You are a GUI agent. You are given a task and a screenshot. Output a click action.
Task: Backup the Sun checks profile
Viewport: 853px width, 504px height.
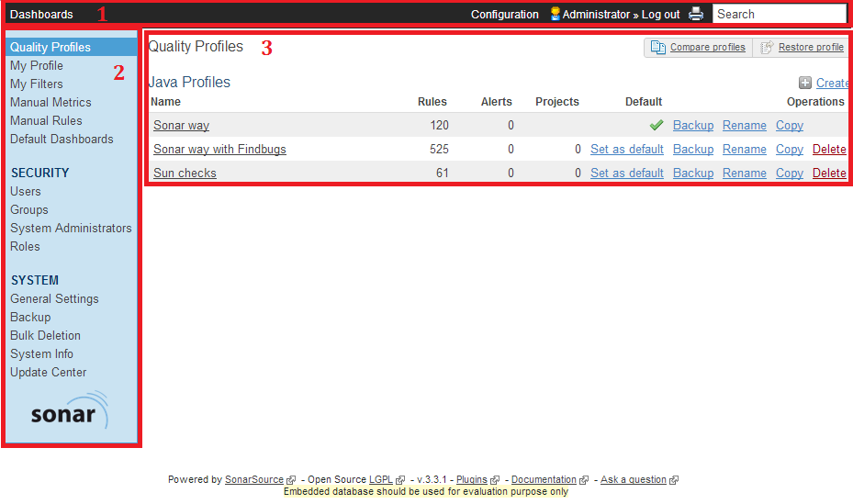pyautogui.click(x=693, y=174)
